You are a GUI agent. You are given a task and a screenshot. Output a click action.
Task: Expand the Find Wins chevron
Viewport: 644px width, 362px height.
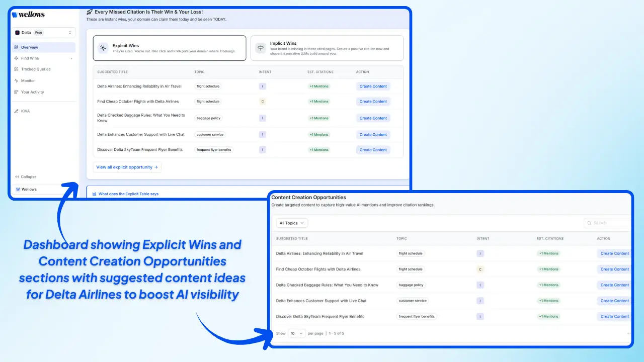[71, 58]
